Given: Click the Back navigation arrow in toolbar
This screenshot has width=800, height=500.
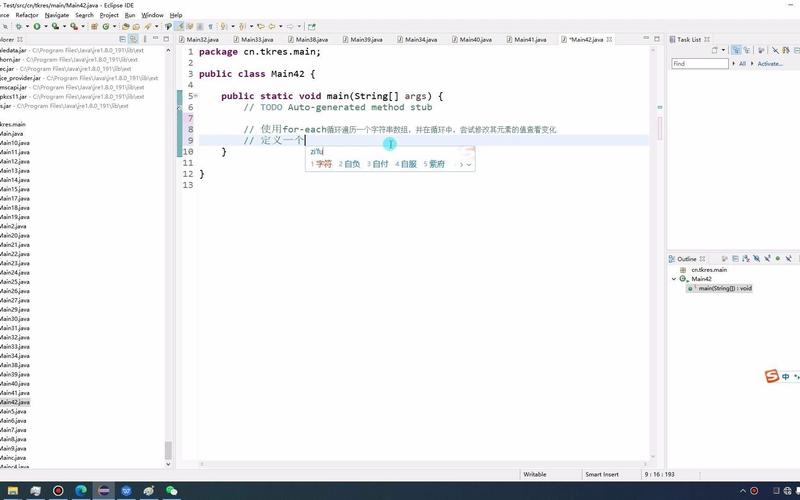Looking at the screenshot, I should (271, 27).
